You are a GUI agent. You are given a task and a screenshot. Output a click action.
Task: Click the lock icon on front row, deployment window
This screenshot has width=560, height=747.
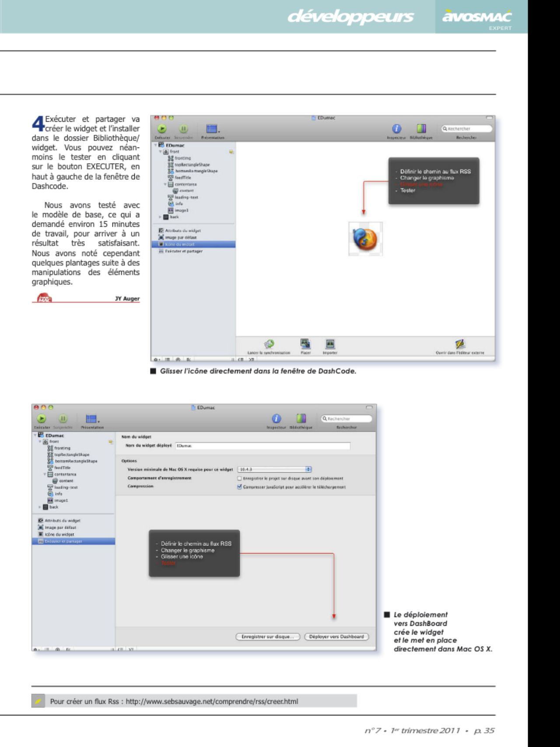coord(111,442)
